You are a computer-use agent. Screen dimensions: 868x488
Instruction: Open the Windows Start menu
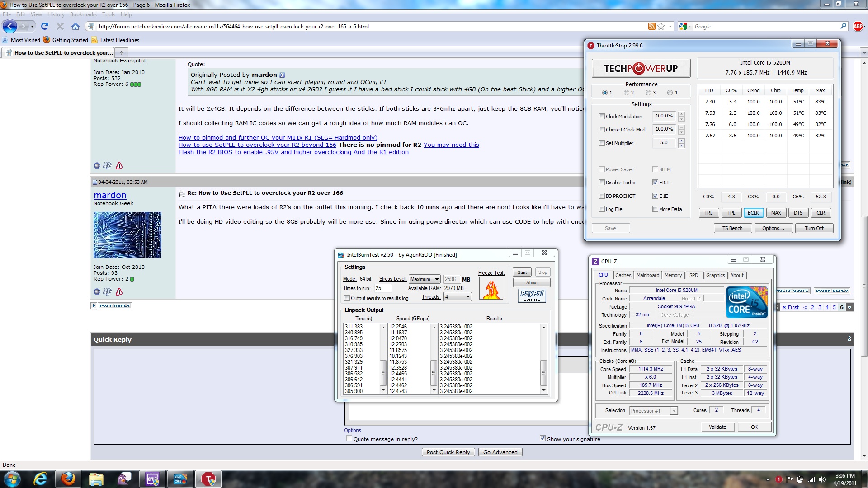(x=12, y=479)
